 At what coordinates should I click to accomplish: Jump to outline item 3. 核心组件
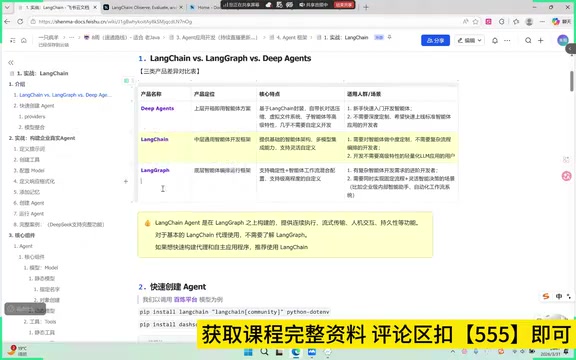point(22,235)
